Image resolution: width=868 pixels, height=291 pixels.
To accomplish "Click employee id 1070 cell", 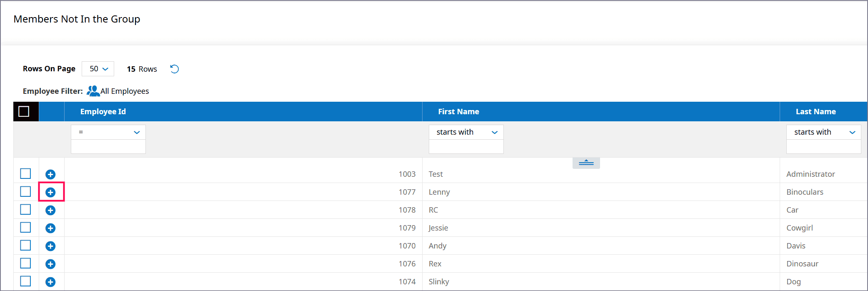I will [407, 246].
